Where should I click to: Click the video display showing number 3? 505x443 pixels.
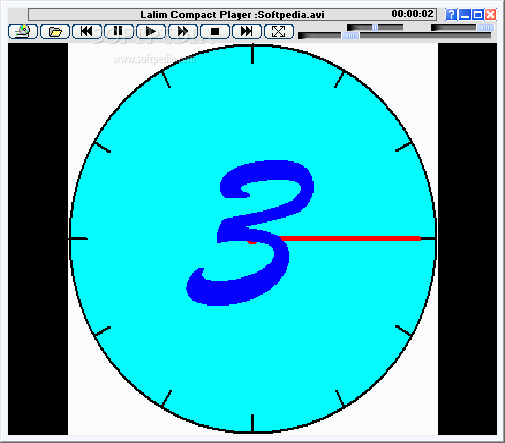point(252,239)
